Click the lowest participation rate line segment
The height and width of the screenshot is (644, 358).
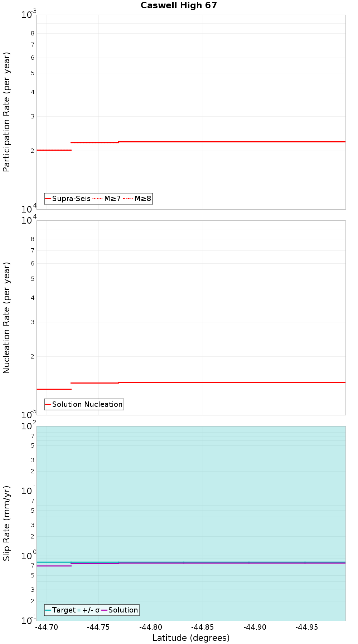54,150
